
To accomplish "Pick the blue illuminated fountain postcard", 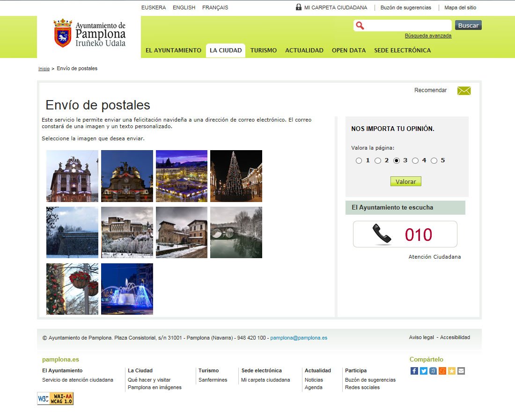I will coord(127,289).
